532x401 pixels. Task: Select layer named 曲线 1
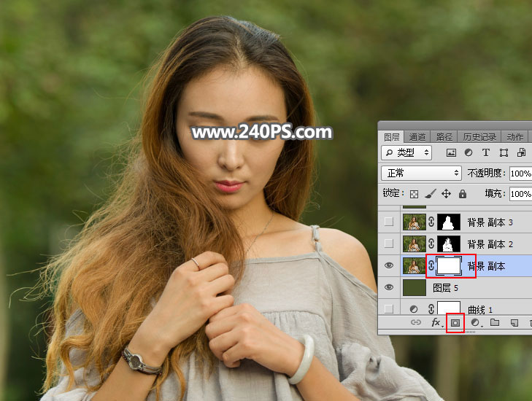coord(479,309)
